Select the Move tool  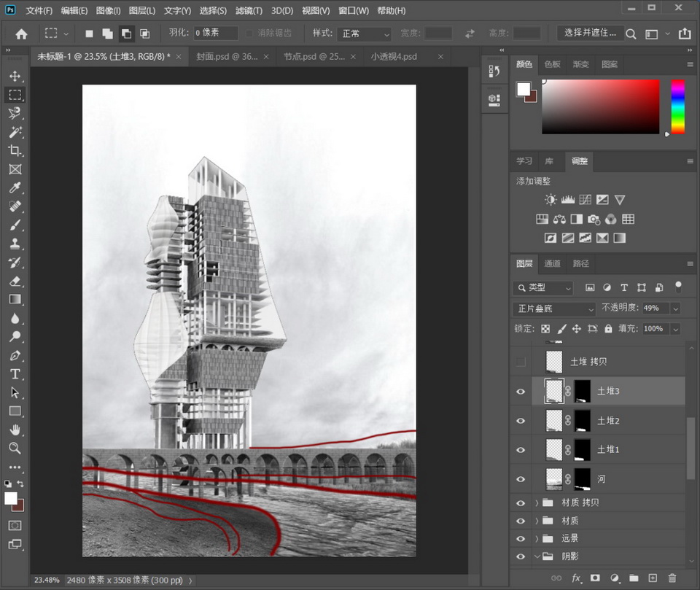pos(15,76)
